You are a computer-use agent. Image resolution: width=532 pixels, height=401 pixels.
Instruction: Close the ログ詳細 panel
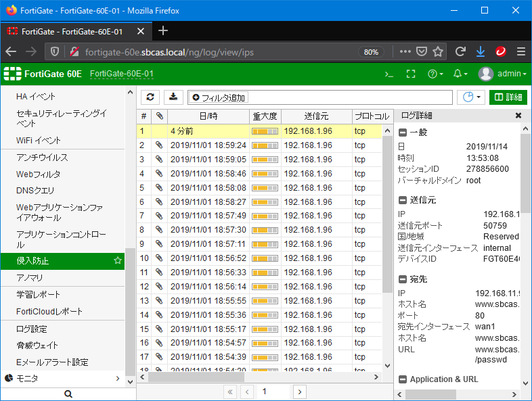pos(518,116)
